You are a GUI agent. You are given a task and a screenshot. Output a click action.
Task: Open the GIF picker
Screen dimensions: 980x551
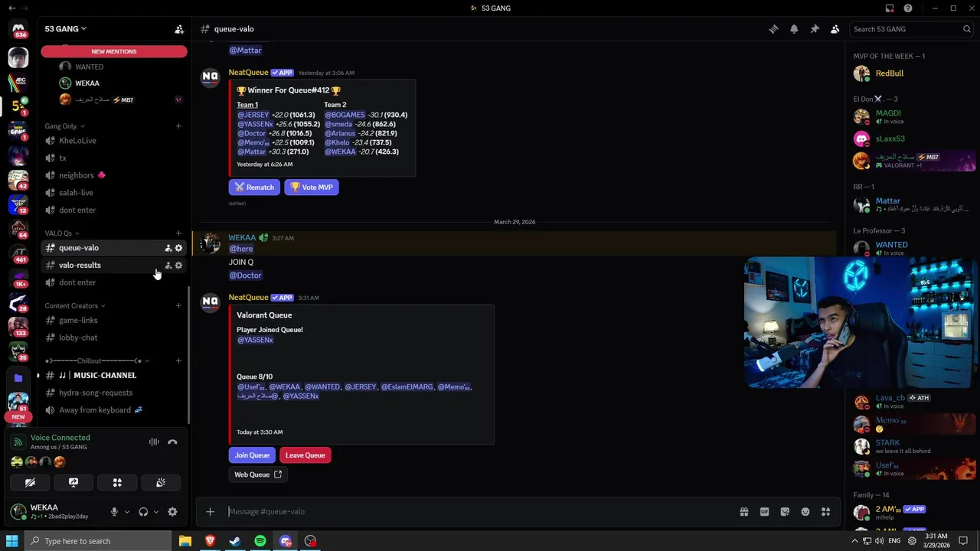[x=764, y=512]
